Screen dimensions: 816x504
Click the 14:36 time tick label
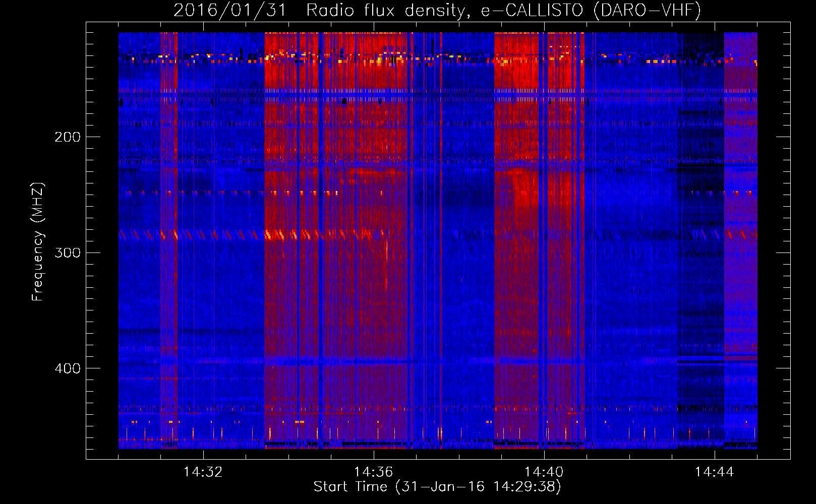click(373, 472)
